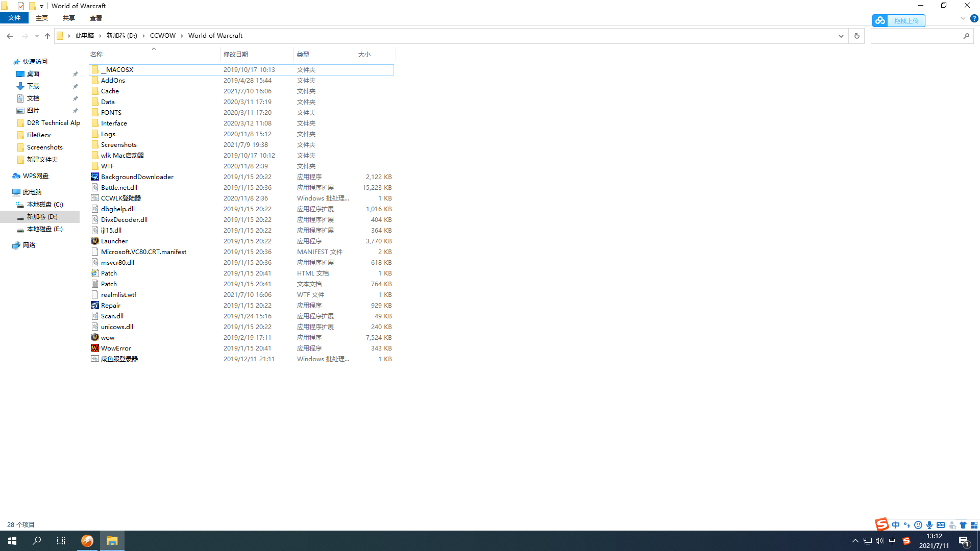This screenshot has width=980, height=551.
Task: Expand the address bar history dropdown
Action: 841,36
